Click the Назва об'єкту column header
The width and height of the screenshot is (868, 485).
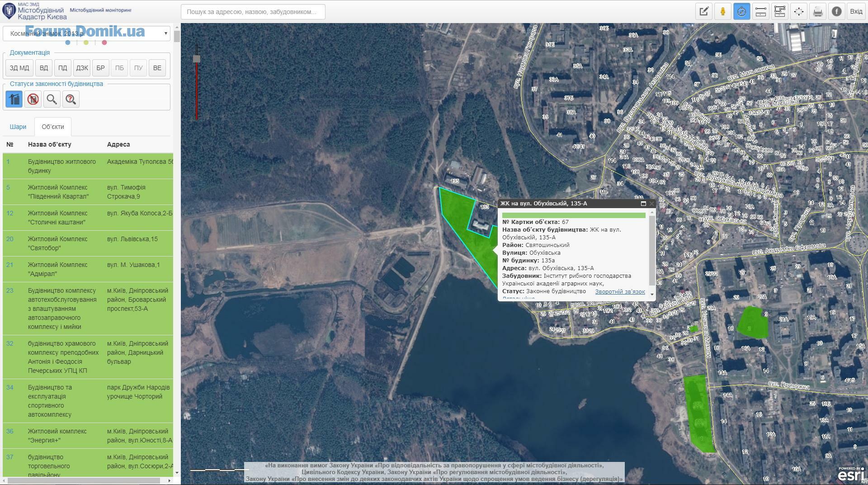point(50,144)
